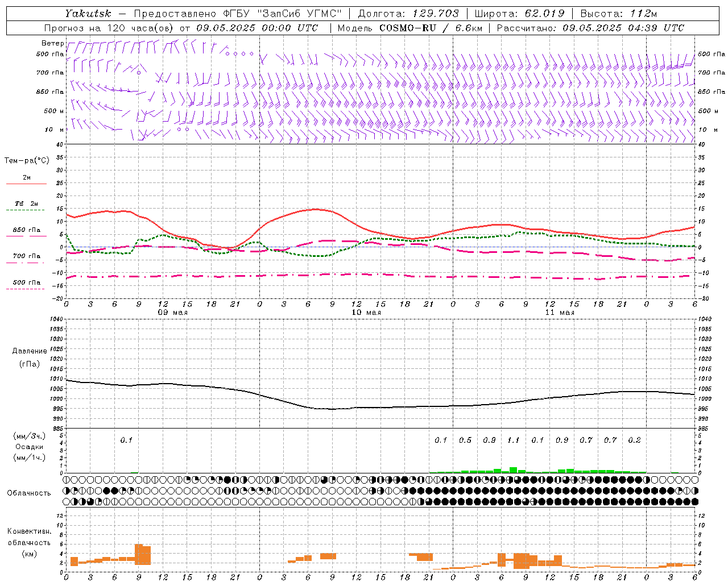
Task: Click the 0.5 precipitation value
Action: (x=465, y=440)
